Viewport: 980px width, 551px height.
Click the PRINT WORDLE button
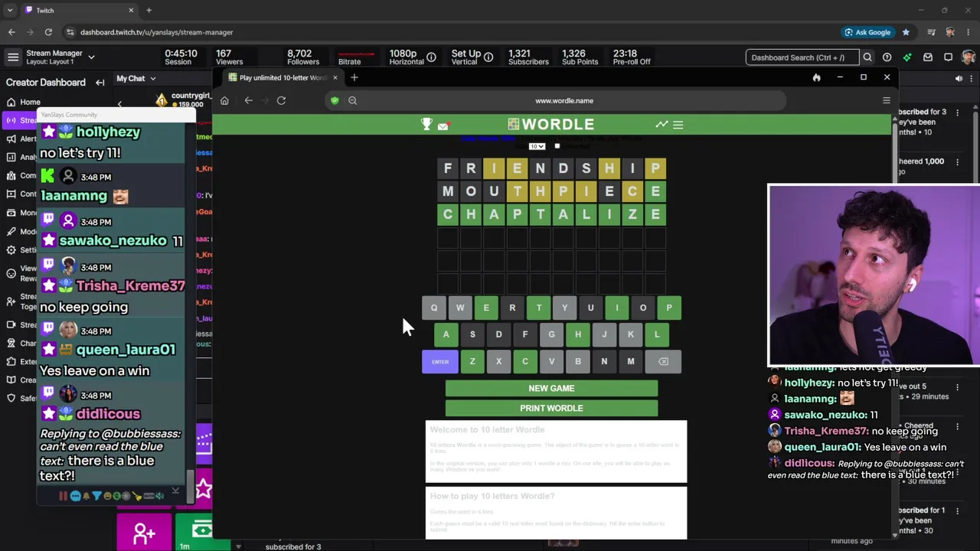[551, 408]
